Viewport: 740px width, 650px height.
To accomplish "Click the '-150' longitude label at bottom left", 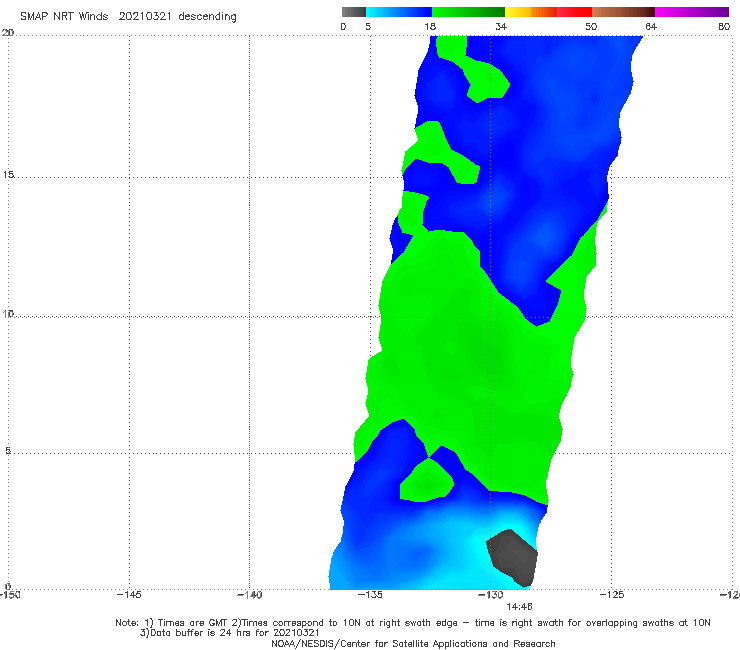I will [x=9, y=594].
